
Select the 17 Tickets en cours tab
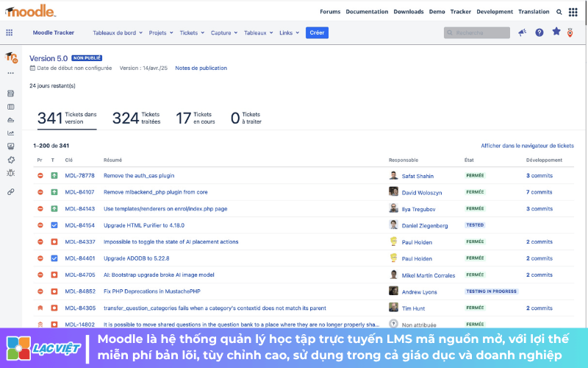tap(196, 118)
